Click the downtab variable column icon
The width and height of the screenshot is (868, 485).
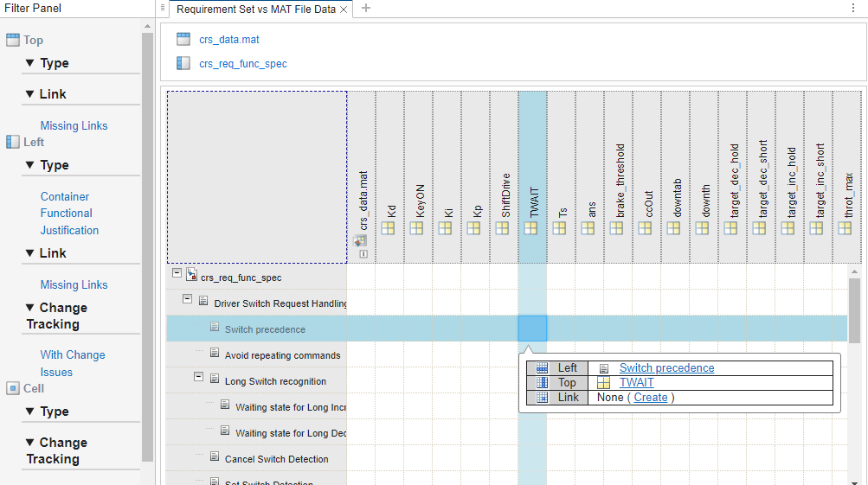pyautogui.click(x=673, y=228)
